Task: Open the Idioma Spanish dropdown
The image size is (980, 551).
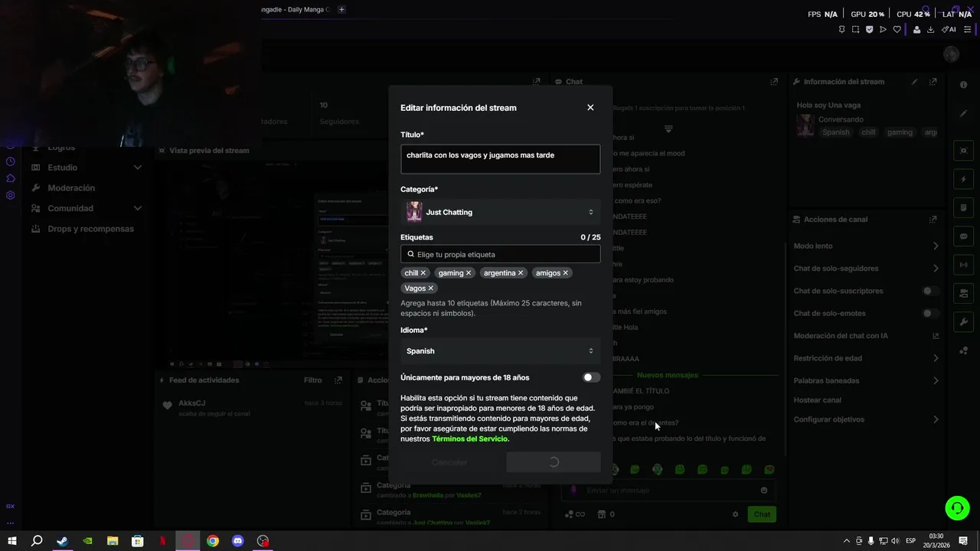Action: click(x=500, y=350)
